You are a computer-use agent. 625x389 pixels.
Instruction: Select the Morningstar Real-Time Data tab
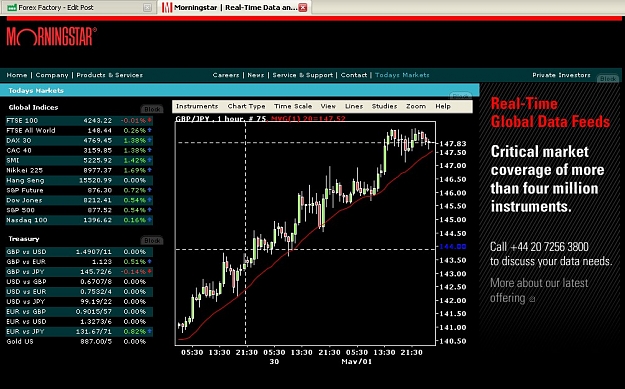click(234, 8)
